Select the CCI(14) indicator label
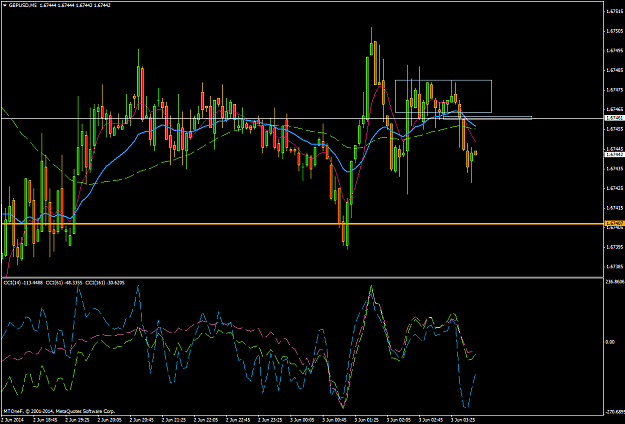Image resolution: width=625 pixels, height=424 pixels. click(x=23, y=283)
